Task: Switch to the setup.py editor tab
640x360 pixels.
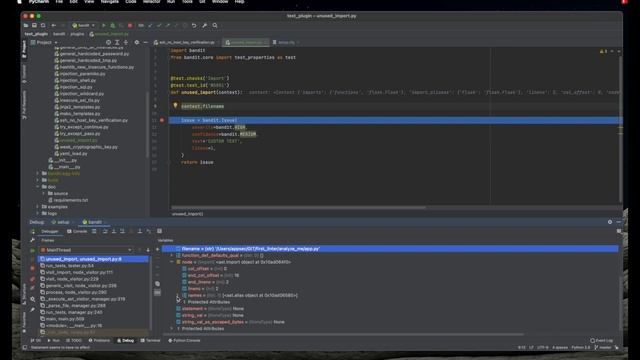Action: [x=286, y=42]
